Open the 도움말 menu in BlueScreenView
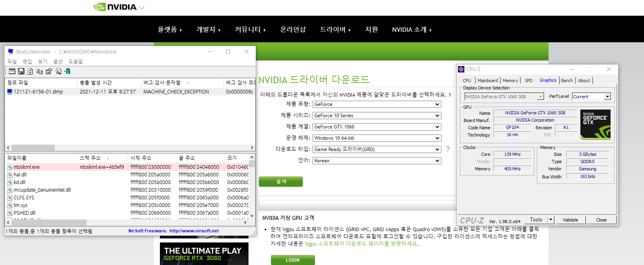The height and width of the screenshot is (265, 644). point(76,62)
